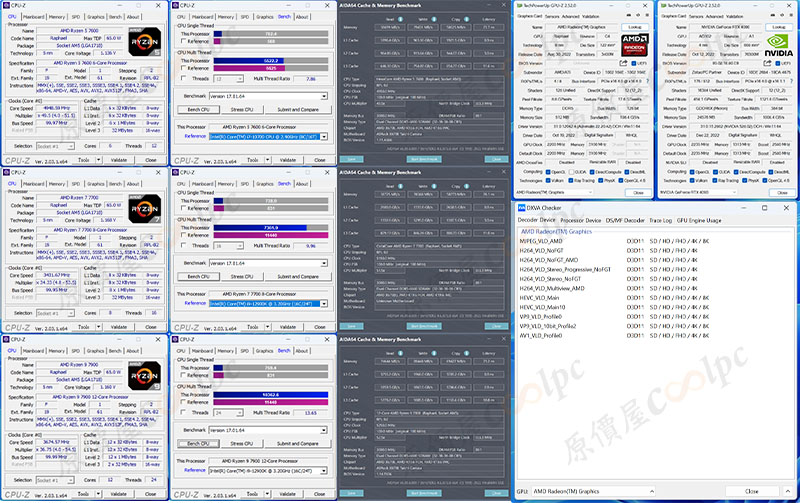Click the Copy info icon in middle AIDA64 window

[x=466, y=186]
